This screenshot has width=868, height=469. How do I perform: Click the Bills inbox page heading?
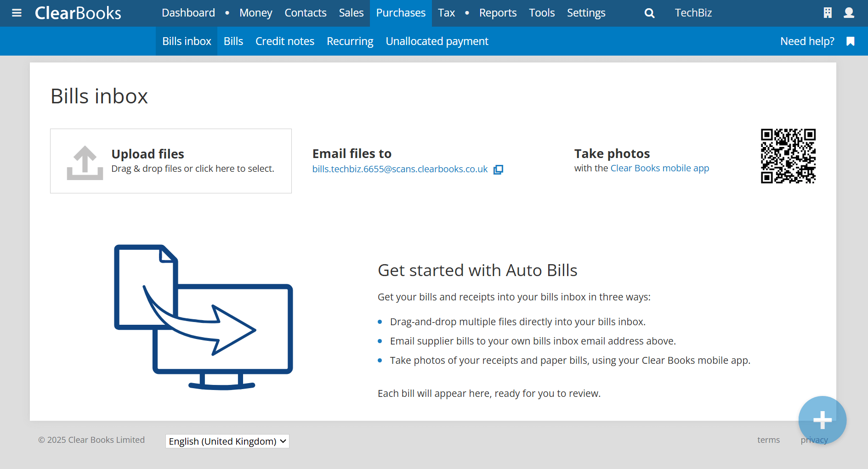pyautogui.click(x=99, y=96)
